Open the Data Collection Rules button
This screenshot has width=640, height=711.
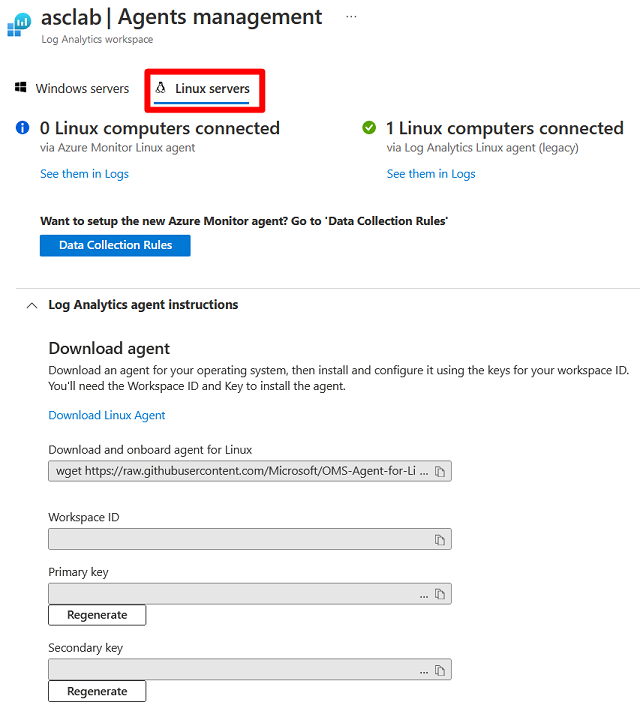[x=115, y=245]
